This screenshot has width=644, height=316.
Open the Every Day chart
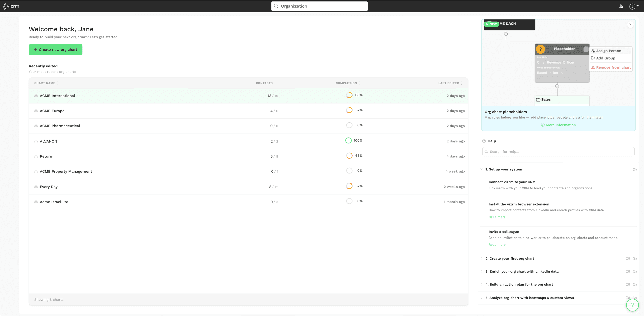click(x=49, y=187)
